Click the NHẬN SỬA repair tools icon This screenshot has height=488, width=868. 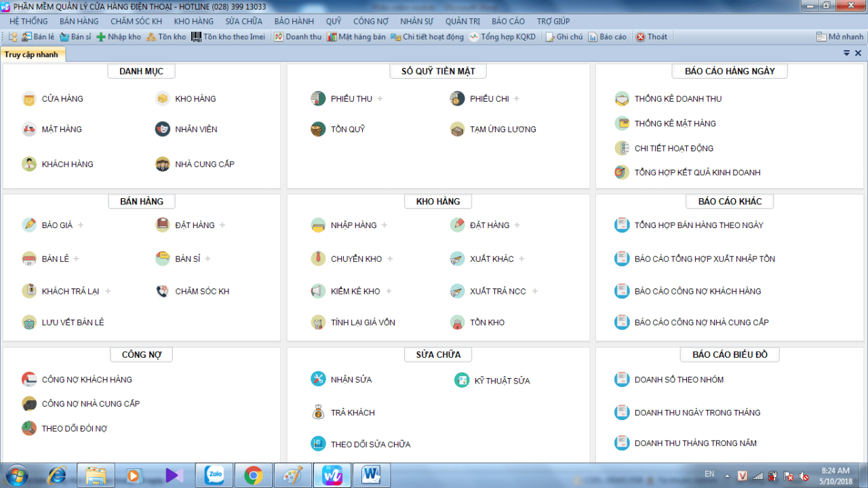[318, 379]
